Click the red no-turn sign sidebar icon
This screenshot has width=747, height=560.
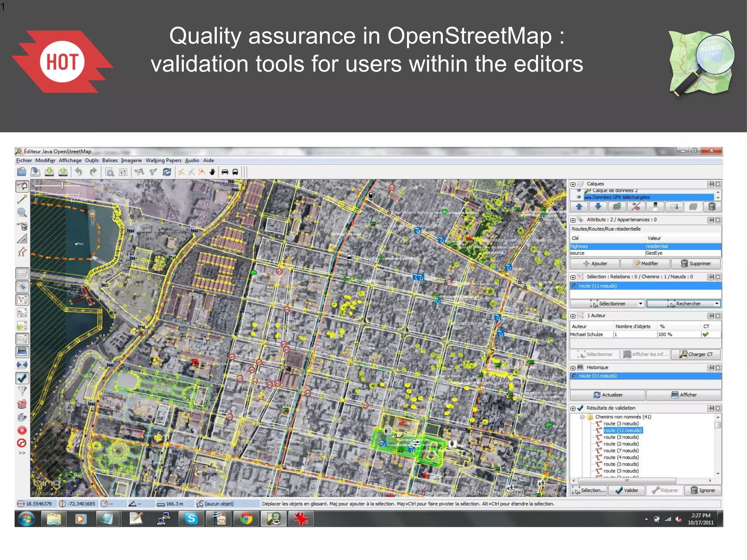pyautogui.click(x=22, y=443)
